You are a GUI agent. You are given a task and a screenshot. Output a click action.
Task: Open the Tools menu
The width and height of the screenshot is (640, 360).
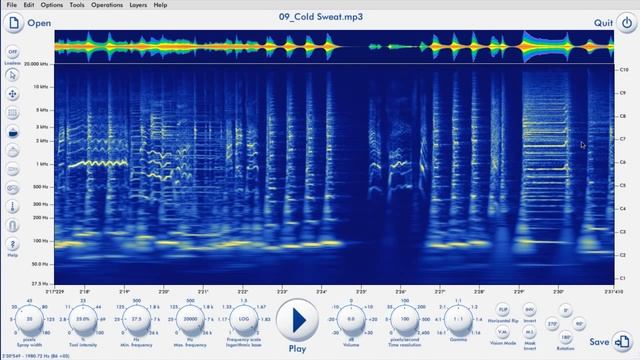[77, 5]
